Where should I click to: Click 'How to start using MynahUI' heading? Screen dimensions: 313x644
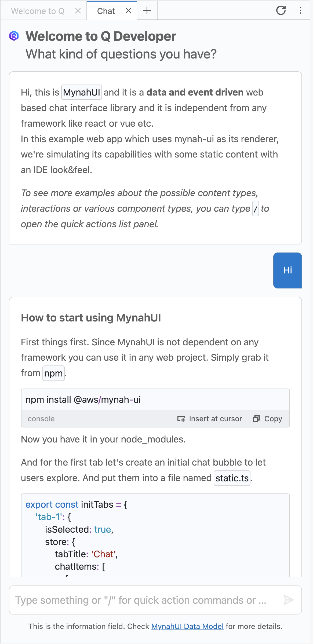91,318
